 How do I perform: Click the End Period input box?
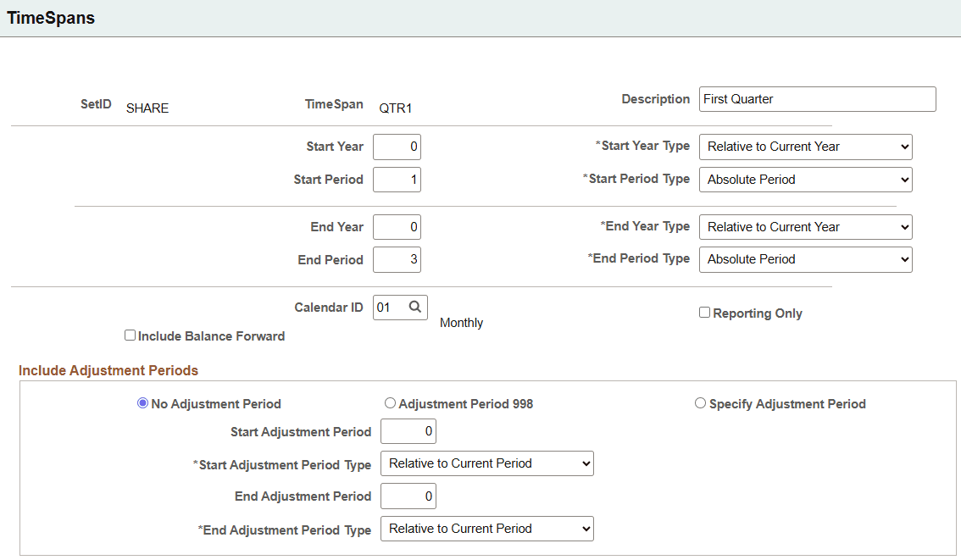[x=397, y=260]
